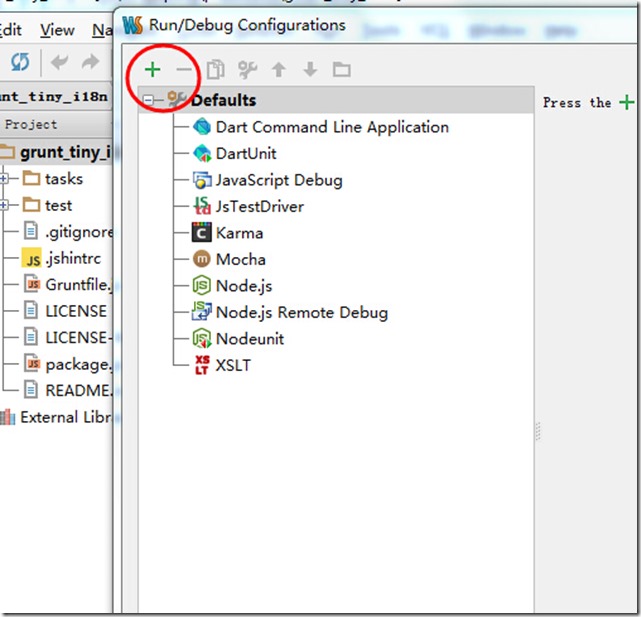641x617 pixels.
Task: Select the Karma configuration
Action: [239, 233]
